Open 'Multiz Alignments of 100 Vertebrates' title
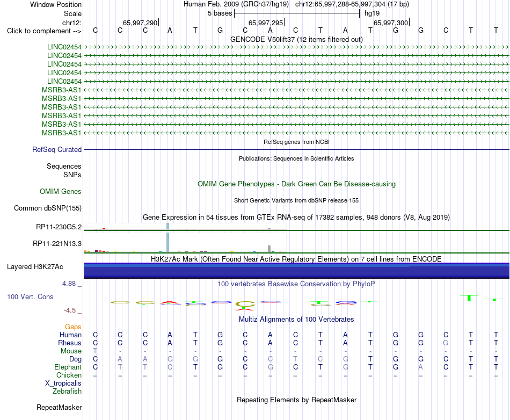Image resolution: width=510 pixels, height=420 pixels. pos(296,319)
